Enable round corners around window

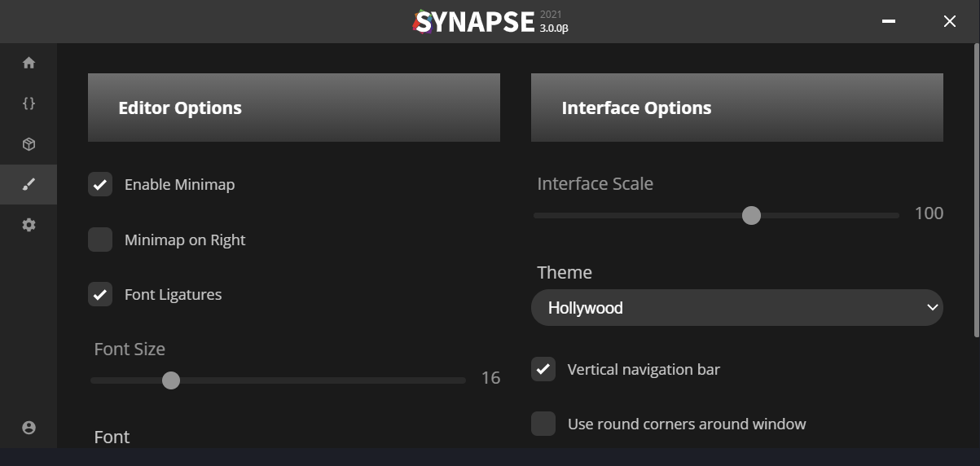pyautogui.click(x=543, y=424)
